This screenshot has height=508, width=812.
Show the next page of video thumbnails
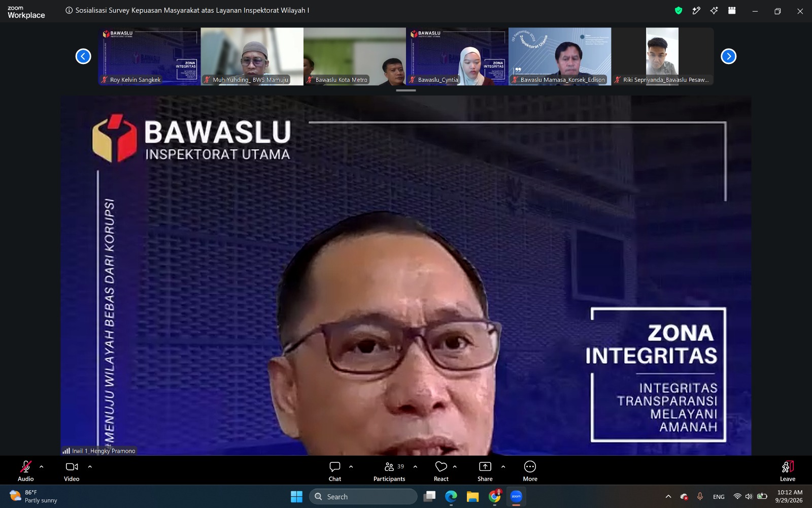coord(729,56)
